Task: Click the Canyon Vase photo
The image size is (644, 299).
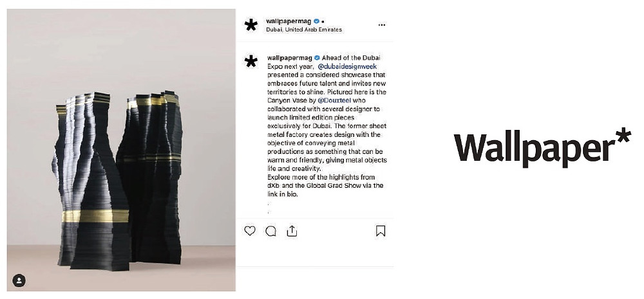Action: tap(121, 150)
